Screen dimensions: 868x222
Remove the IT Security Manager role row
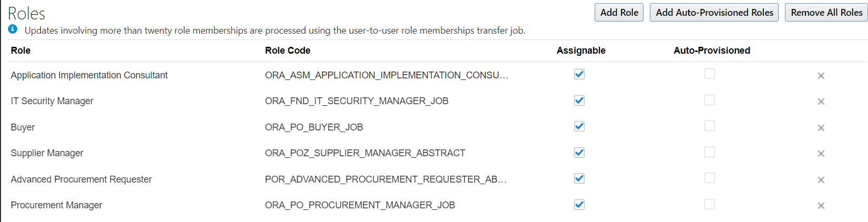[821, 102]
